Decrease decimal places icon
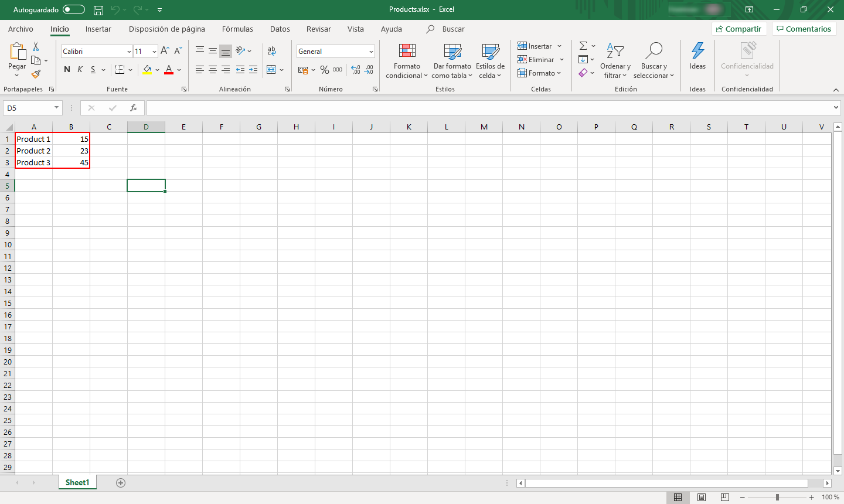 (x=369, y=70)
